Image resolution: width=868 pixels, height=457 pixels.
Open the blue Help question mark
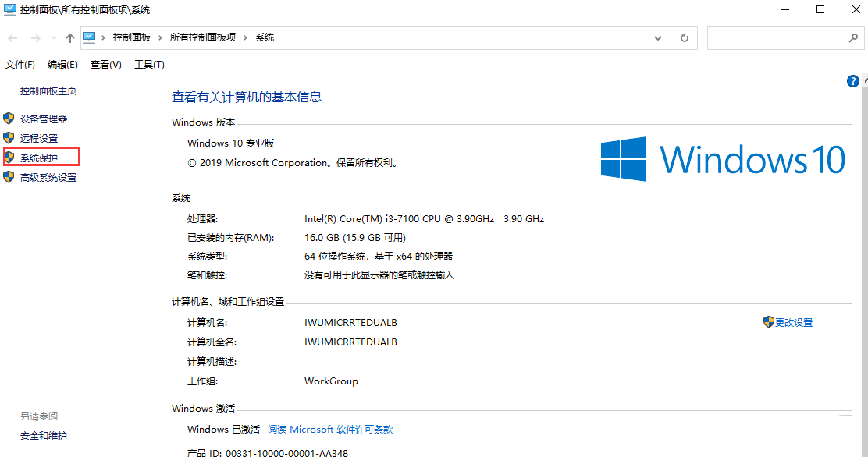point(853,81)
